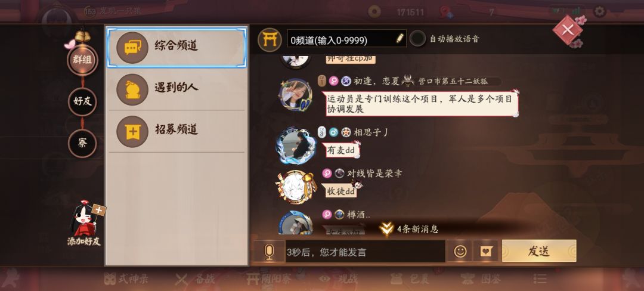This screenshot has width=644, height=291.
Task: Tap the torii gate channel icon
Action: click(x=270, y=39)
